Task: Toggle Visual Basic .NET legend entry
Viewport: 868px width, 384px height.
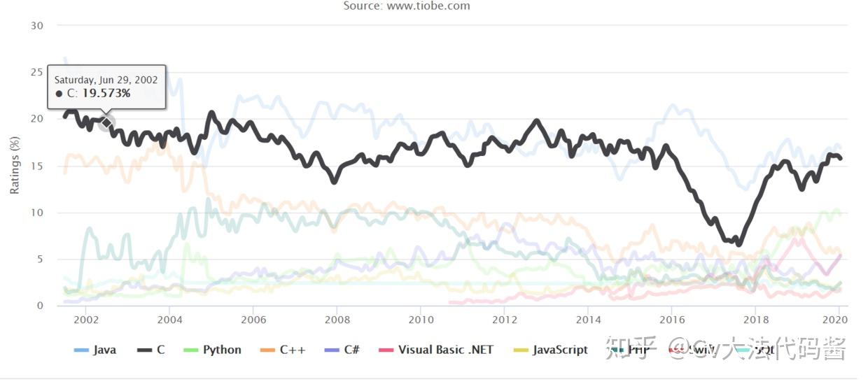Action: click(445, 350)
